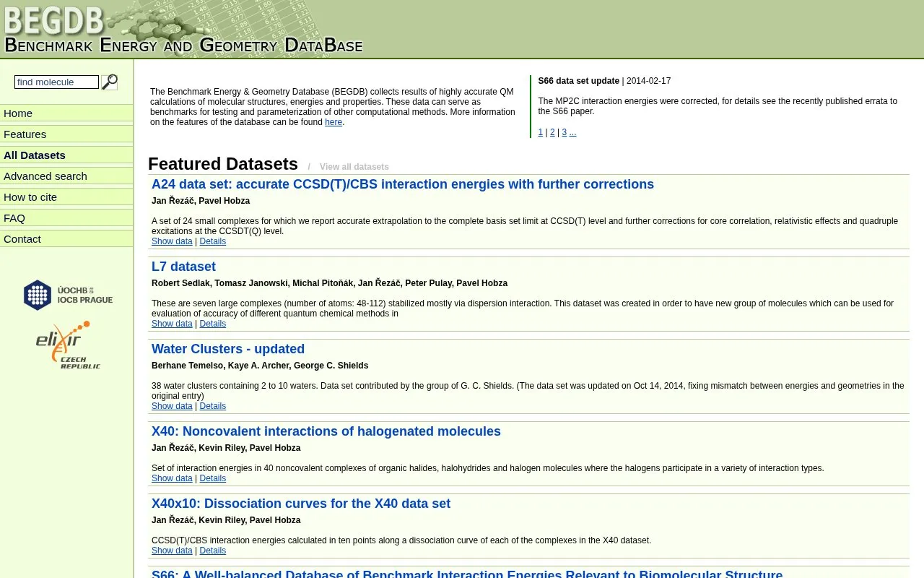Go to news page 1
Screen dimensions: 924x578
coord(541,132)
